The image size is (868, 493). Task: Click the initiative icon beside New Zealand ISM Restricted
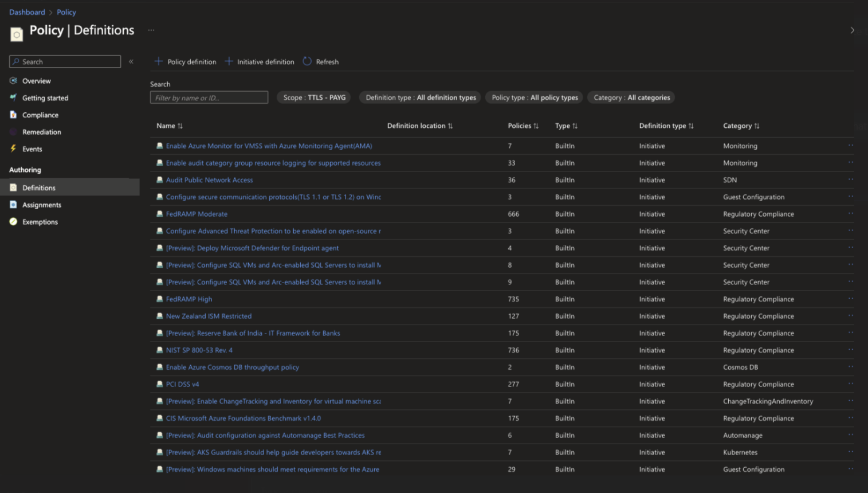coord(160,316)
